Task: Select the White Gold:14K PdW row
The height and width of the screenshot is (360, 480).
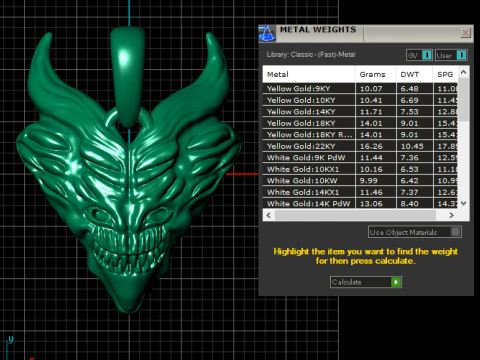Action: tap(360, 203)
